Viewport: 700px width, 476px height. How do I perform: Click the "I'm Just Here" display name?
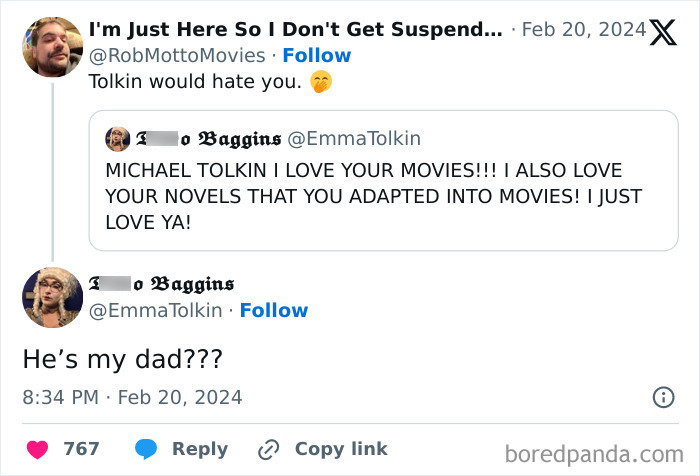[x=295, y=29]
